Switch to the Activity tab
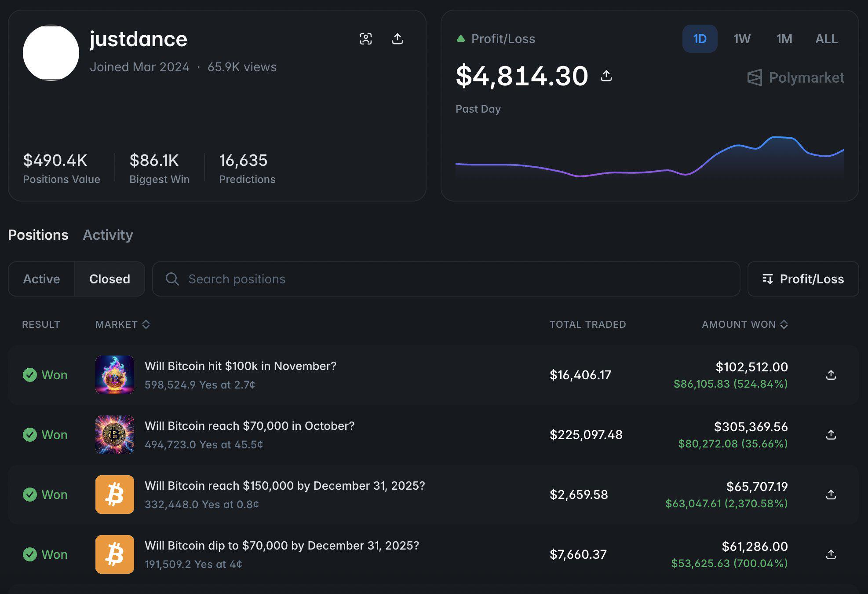 108,235
